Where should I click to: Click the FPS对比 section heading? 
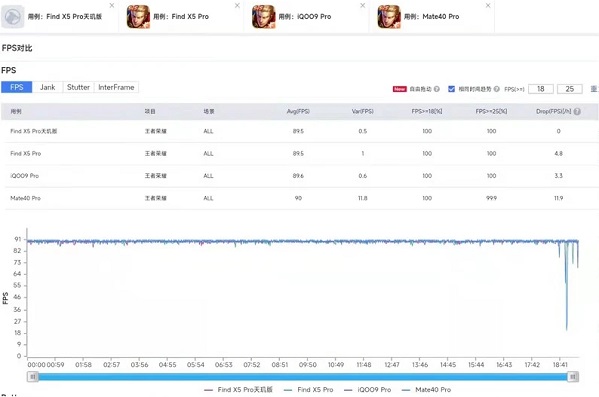[x=17, y=48]
